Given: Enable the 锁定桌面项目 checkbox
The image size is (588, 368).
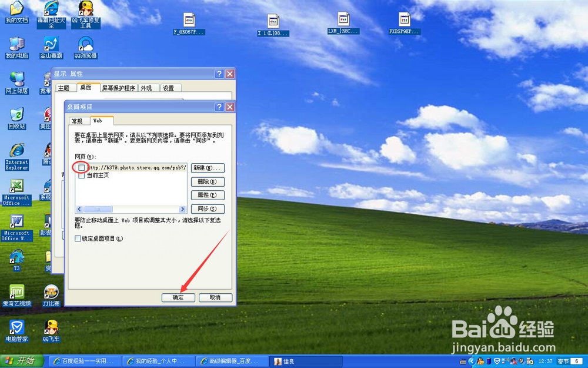Looking at the screenshot, I should [78, 238].
